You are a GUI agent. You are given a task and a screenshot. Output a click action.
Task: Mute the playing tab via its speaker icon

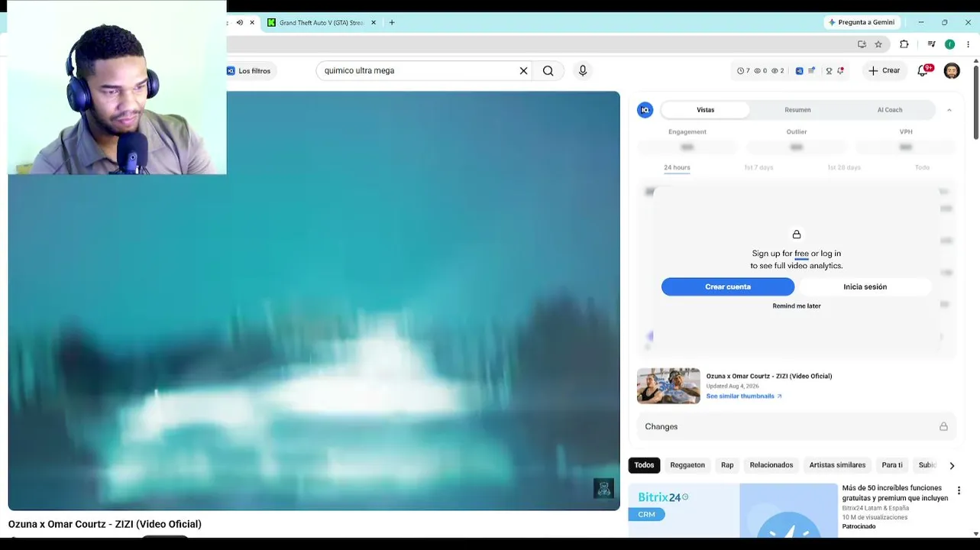coord(240,23)
